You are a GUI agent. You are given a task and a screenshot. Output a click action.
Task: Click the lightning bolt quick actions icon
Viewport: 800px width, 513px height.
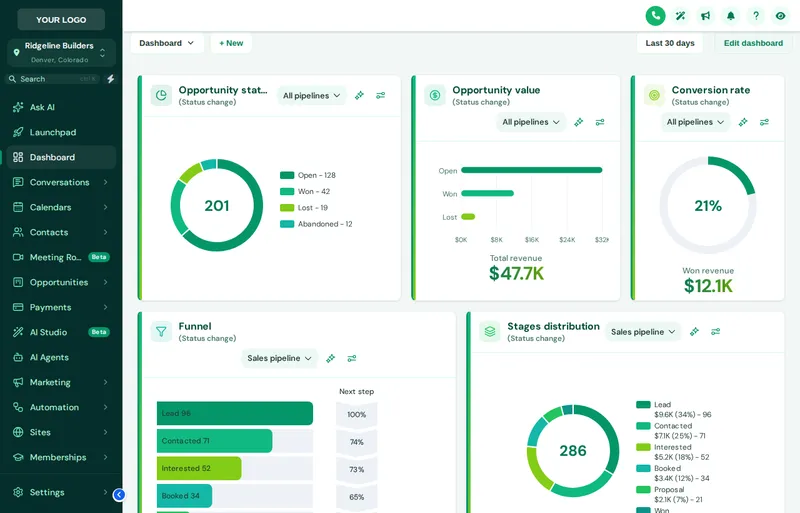click(x=110, y=79)
